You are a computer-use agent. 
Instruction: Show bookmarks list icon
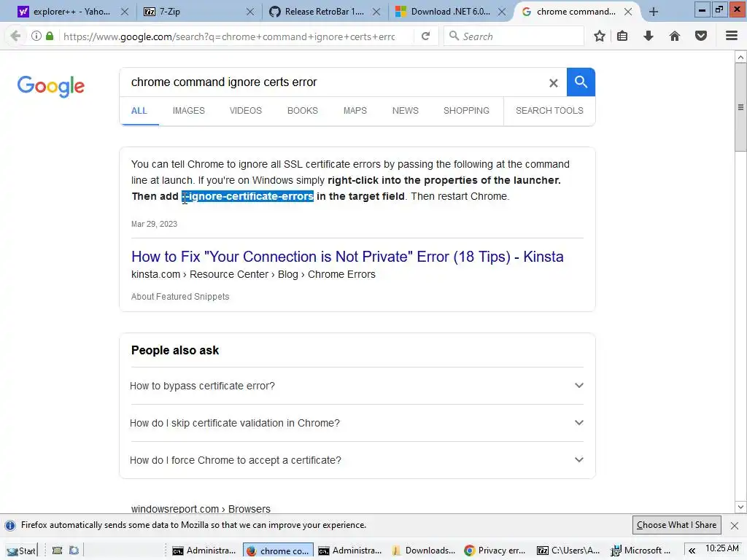tap(622, 36)
